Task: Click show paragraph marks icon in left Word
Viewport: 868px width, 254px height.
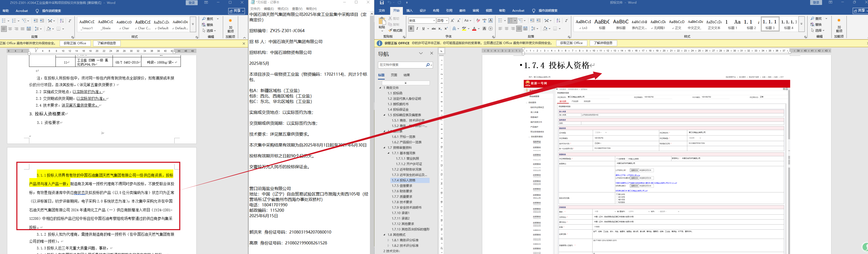Action: coord(70,21)
